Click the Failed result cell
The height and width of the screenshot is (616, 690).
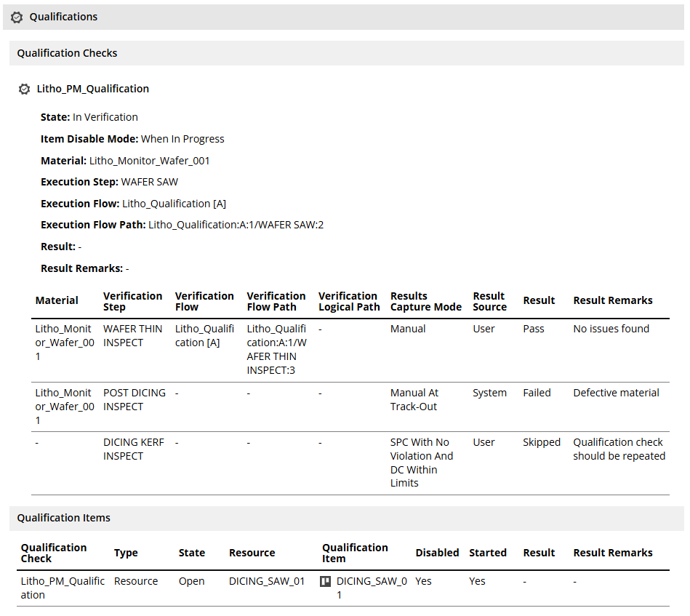point(537,393)
